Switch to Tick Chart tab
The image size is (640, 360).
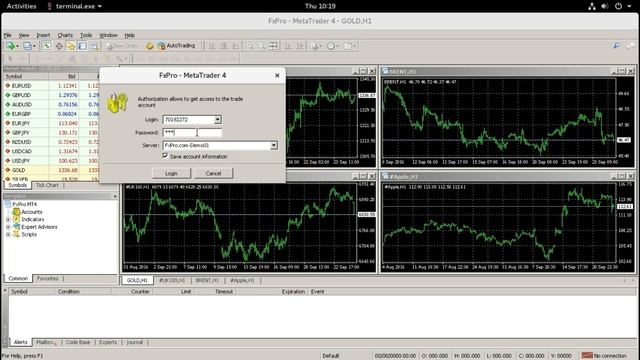[x=47, y=185]
